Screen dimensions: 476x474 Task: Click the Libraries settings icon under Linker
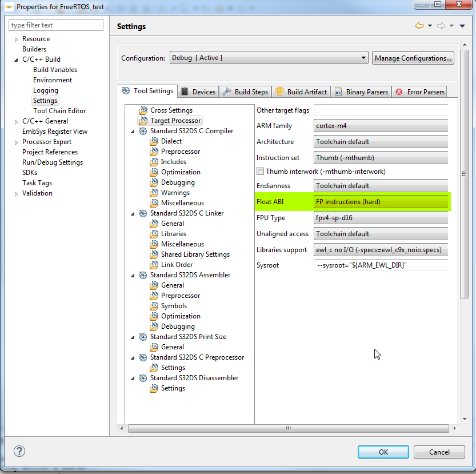(x=154, y=234)
